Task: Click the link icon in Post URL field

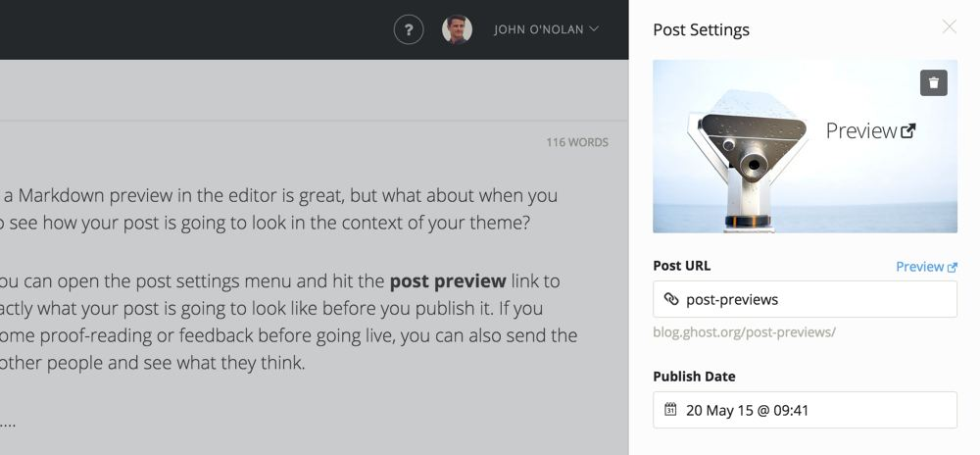Action: [670, 299]
